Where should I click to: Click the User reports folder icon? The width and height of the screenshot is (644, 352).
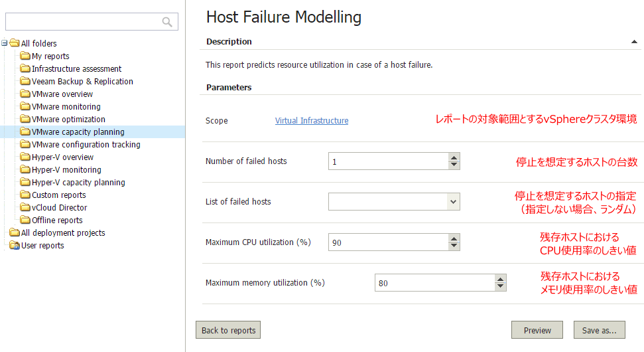15,245
